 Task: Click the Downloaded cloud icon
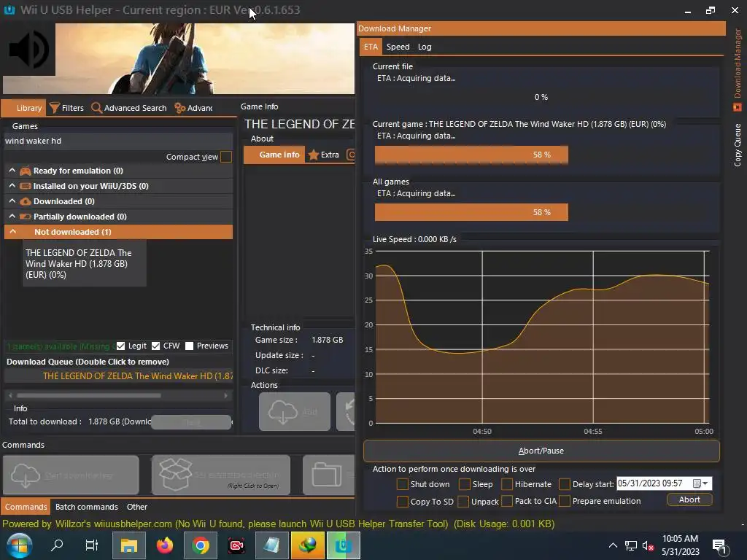pos(26,201)
